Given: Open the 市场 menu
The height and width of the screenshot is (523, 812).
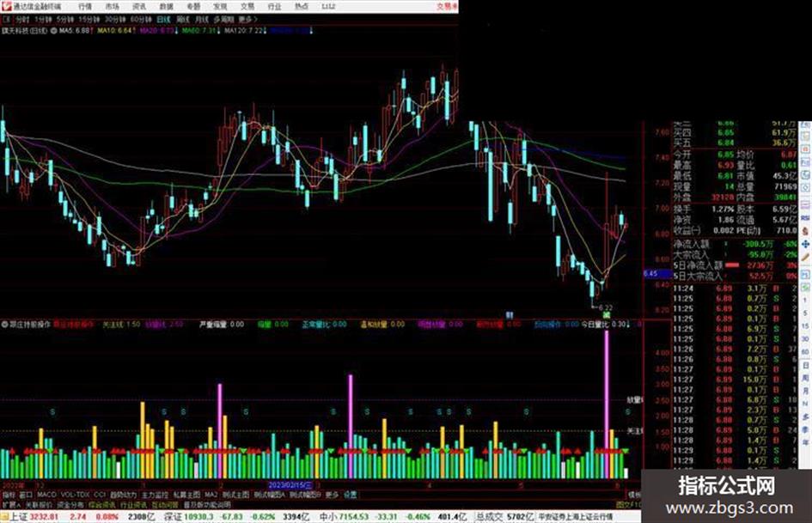Looking at the screenshot, I should [112, 6].
